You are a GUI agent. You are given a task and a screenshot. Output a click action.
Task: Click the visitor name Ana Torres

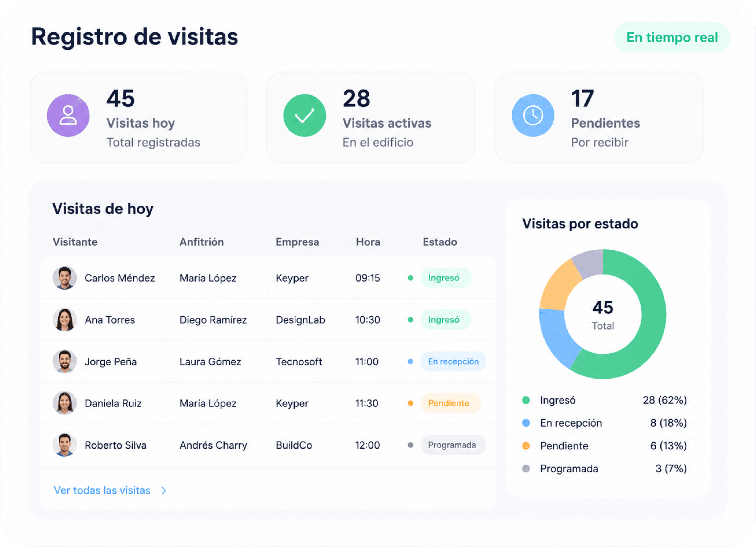110,320
